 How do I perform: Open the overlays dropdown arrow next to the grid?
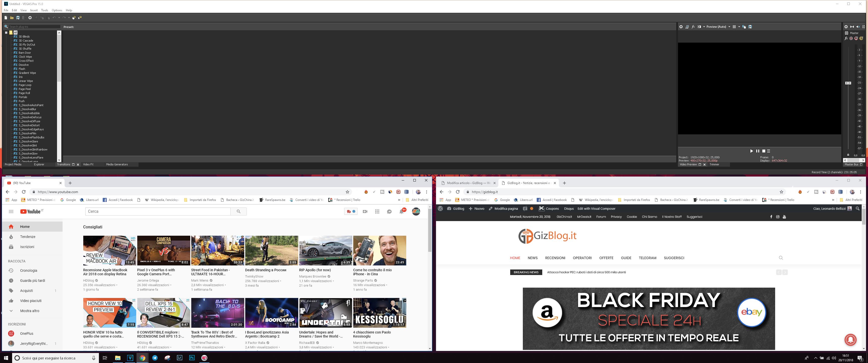click(739, 27)
